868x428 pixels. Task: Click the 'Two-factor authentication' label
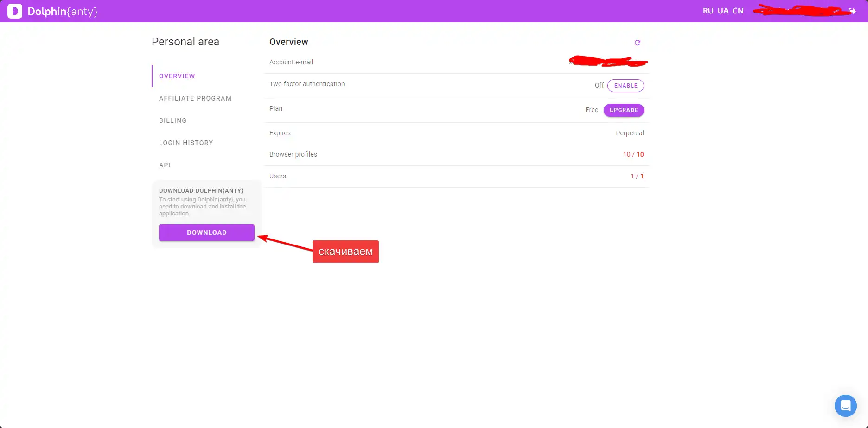pos(307,84)
